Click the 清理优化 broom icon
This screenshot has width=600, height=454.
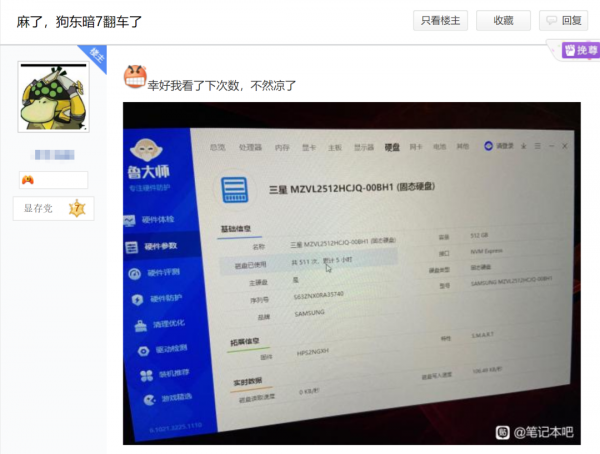140,325
